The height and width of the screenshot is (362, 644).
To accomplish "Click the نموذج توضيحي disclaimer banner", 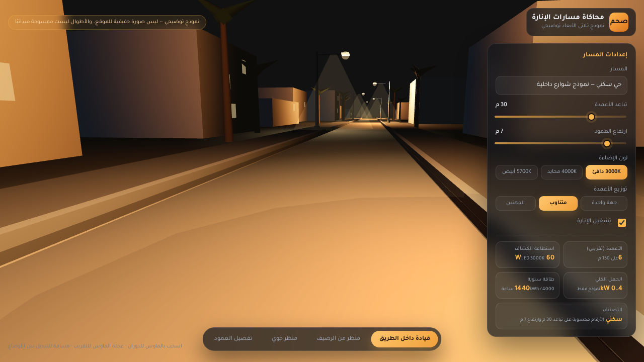I will (107, 22).
